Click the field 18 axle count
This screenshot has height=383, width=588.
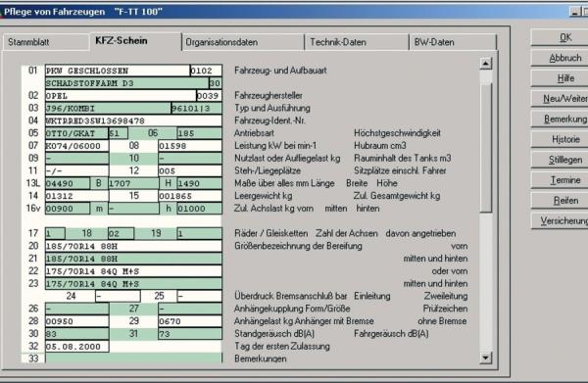pos(121,234)
